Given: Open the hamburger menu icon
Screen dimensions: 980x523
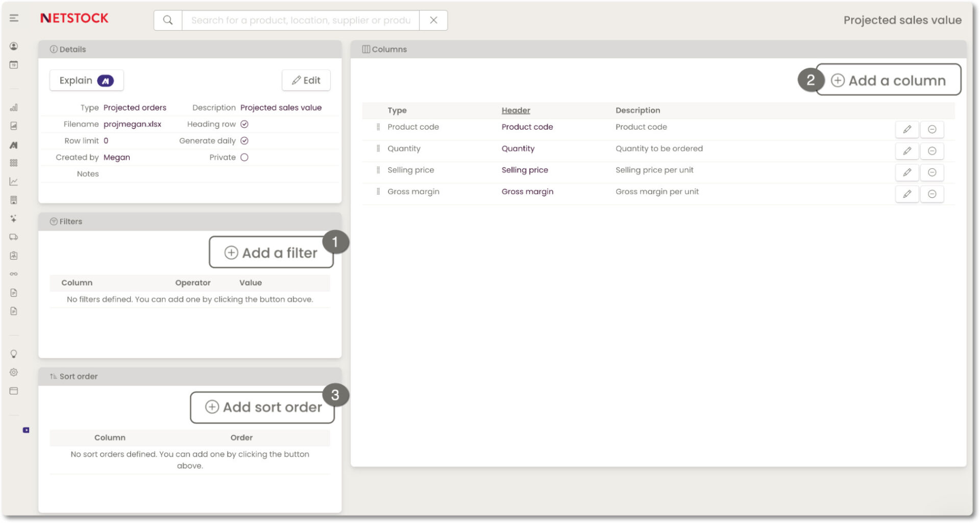Looking at the screenshot, I should pos(14,18).
